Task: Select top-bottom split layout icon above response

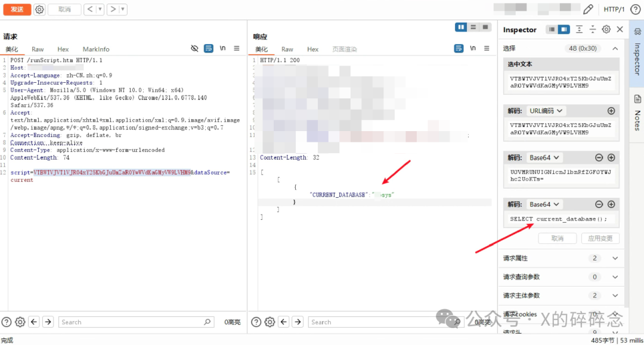Action: pos(473,27)
